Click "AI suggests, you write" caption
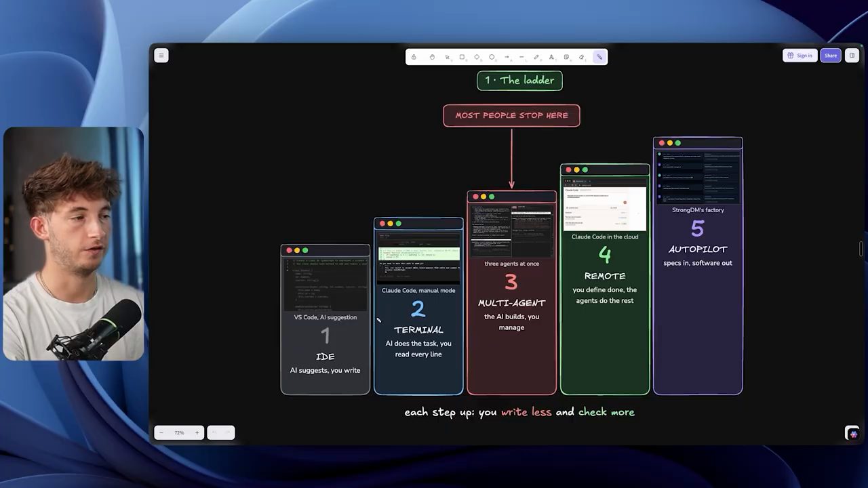This screenshot has width=868, height=488. pos(325,370)
